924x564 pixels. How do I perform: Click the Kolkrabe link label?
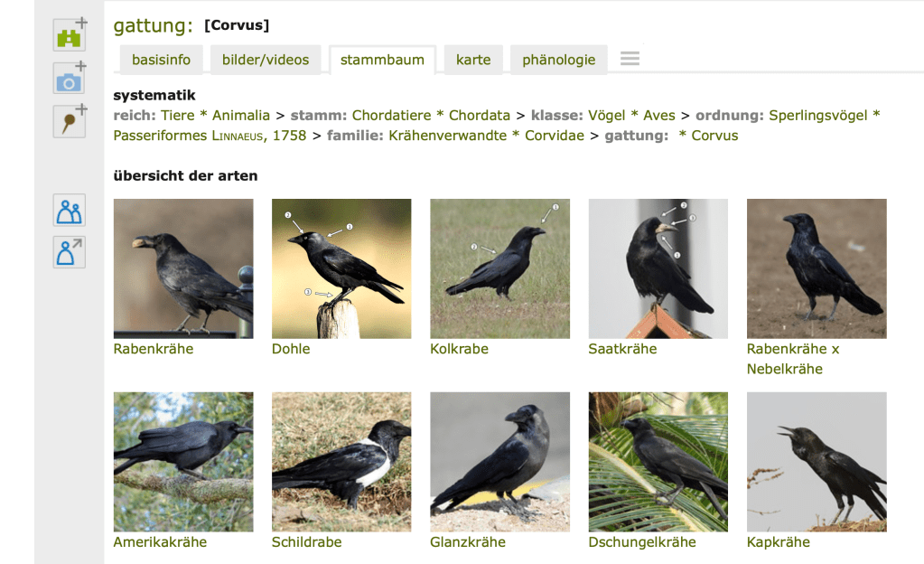click(x=459, y=349)
